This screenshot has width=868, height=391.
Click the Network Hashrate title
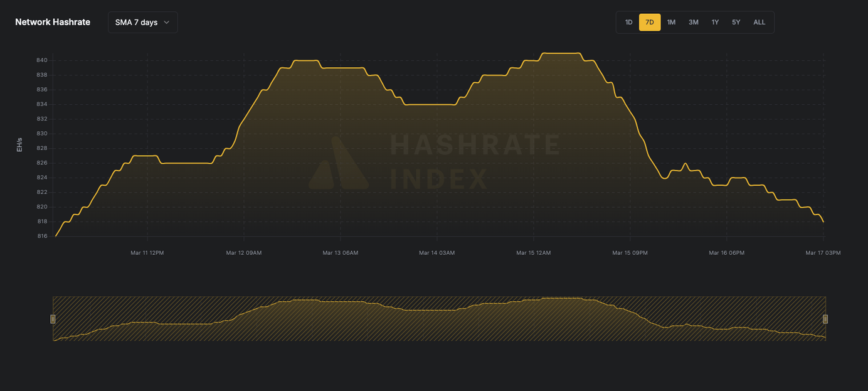[x=53, y=22]
